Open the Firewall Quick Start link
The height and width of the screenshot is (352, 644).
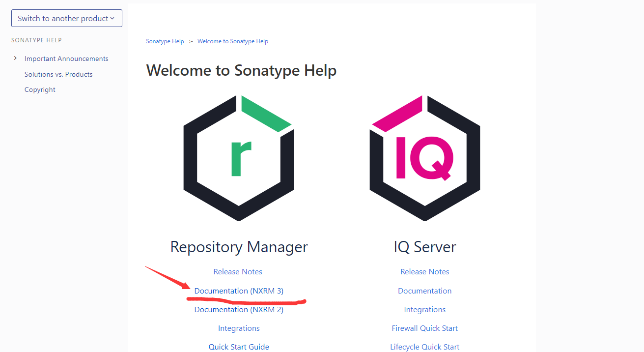point(425,328)
